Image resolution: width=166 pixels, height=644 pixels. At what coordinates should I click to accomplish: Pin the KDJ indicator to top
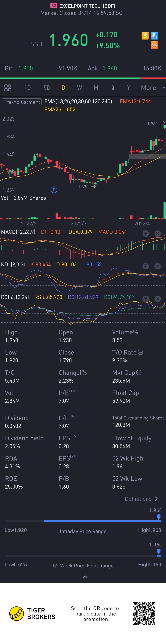146,266
